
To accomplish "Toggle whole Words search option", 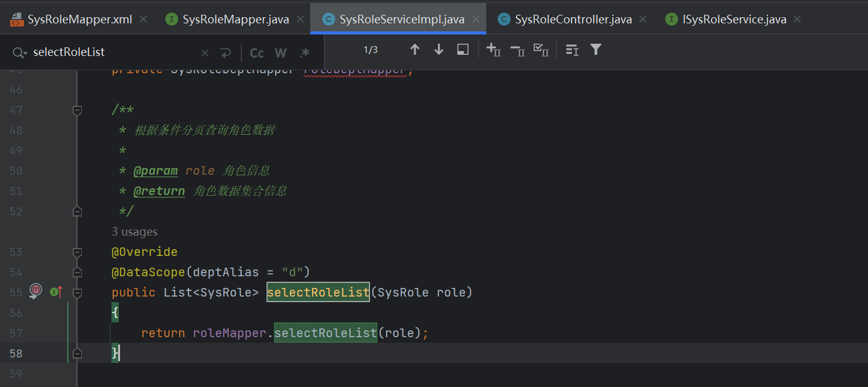I will click(281, 53).
